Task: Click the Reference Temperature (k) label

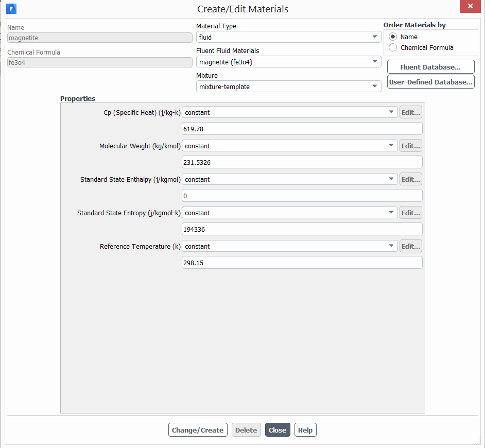Action: tap(140, 246)
